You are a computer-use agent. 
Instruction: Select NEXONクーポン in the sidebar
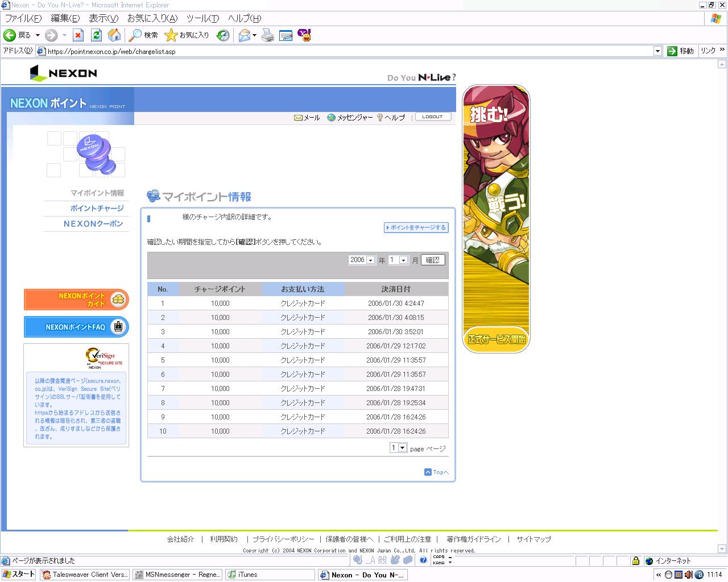(93, 224)
